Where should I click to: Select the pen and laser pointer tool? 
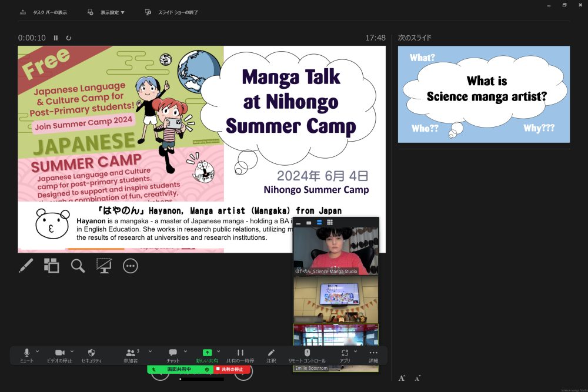pos(26,266)
